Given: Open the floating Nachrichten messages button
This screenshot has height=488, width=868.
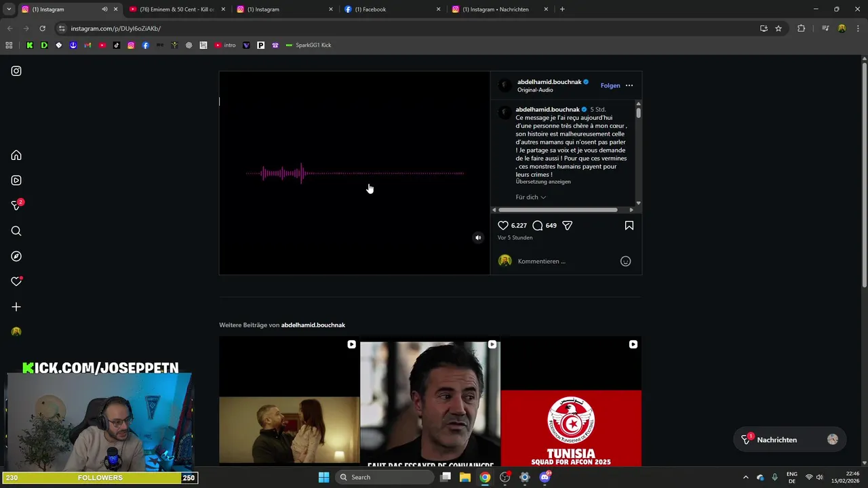Looking at the screenshot, I should tap(789, 440).
